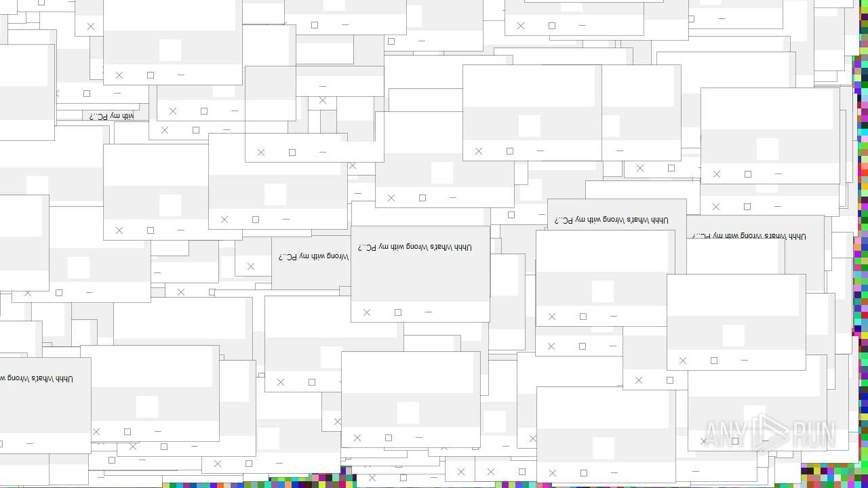Minimize the window titled with cut-off "Uhhh What's Wrong"
This screenshot has height=488, width=868.
coord(30,443)
